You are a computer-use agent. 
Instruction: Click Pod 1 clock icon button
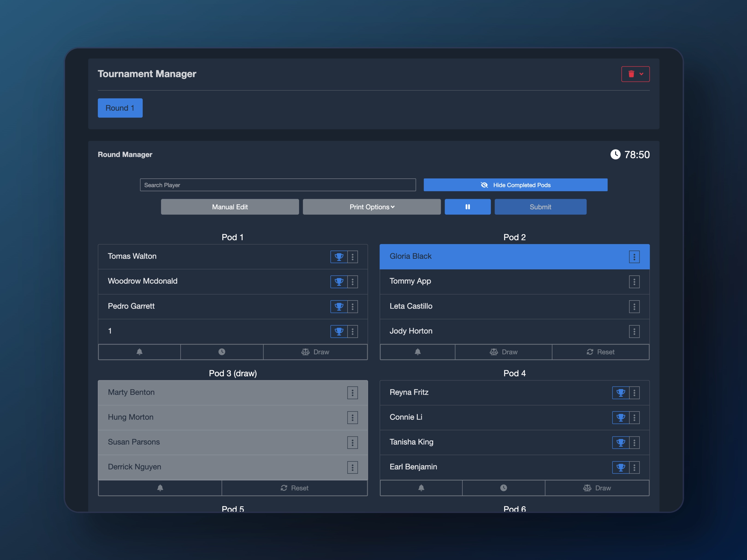[222, 352]
